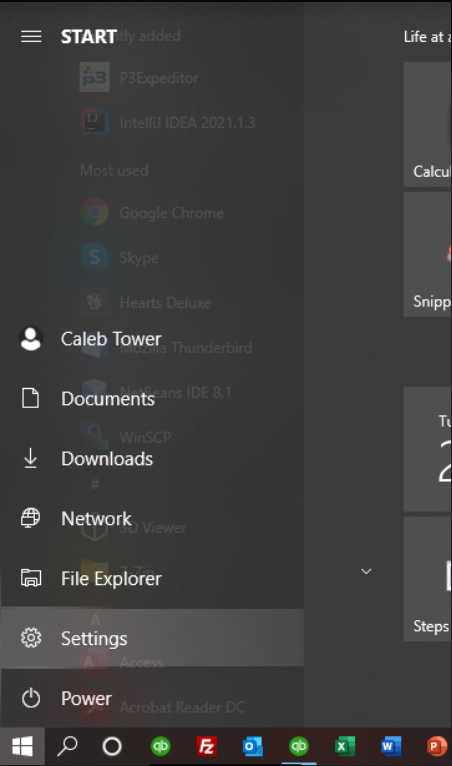Click the Network globe icon
The image size is (452, 766).
pos(30,518)
